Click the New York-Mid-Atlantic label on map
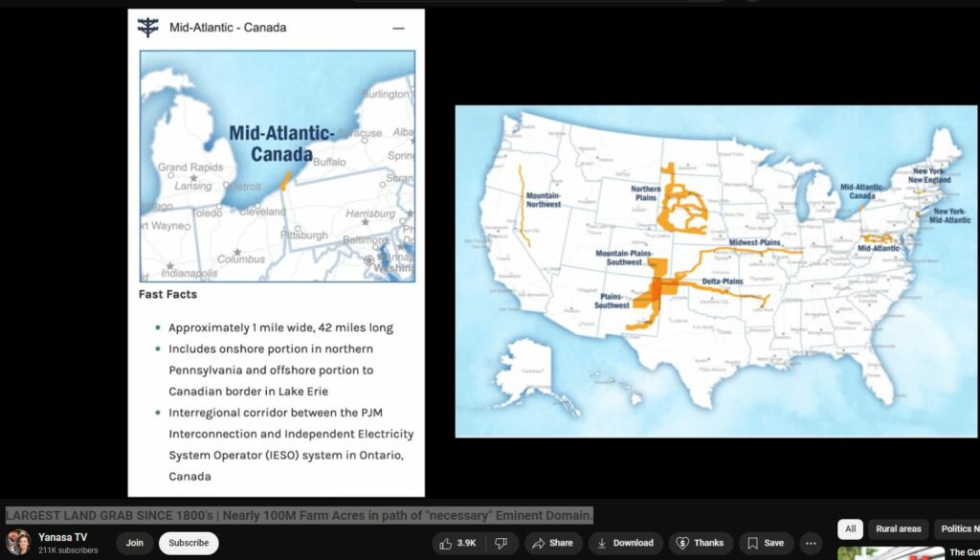 coord(950,215)
